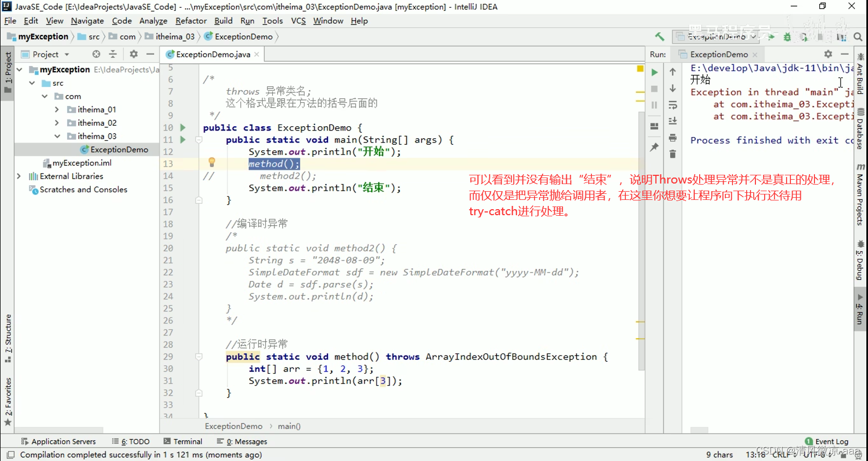The height and width of the screenshot is (461, 868).
Task: Click the Scroll from Source target icon
Action: tap(96, 54)
